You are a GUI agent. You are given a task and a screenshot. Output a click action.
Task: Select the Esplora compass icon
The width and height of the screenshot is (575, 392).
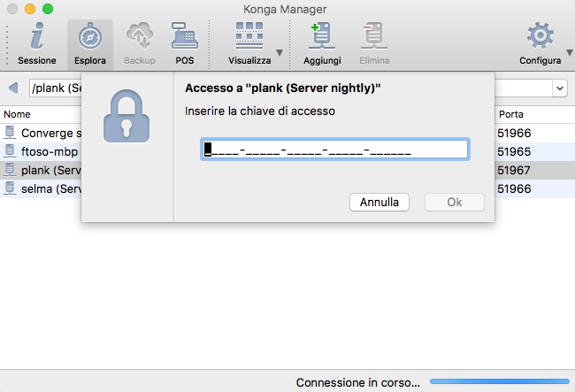coord(90,36)
